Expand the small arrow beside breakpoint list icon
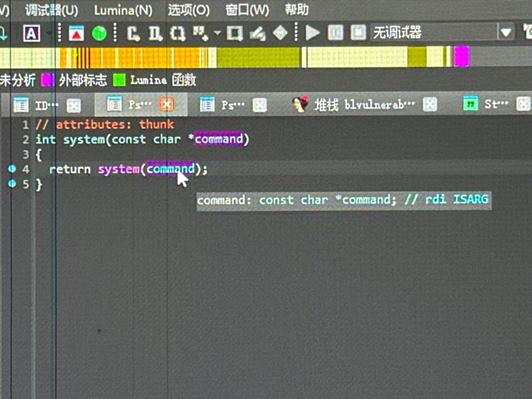 pos(217,34)
